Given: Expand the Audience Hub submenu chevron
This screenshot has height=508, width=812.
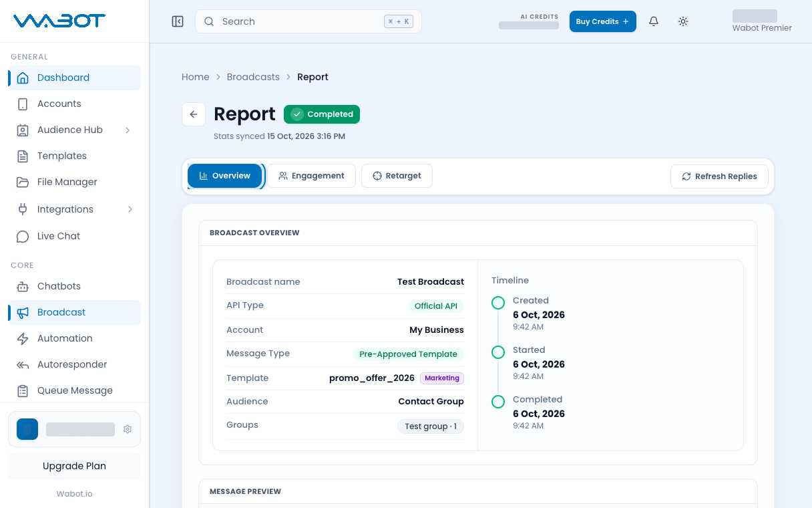Looking at the screenshot, I should click(x=128, y=130).
